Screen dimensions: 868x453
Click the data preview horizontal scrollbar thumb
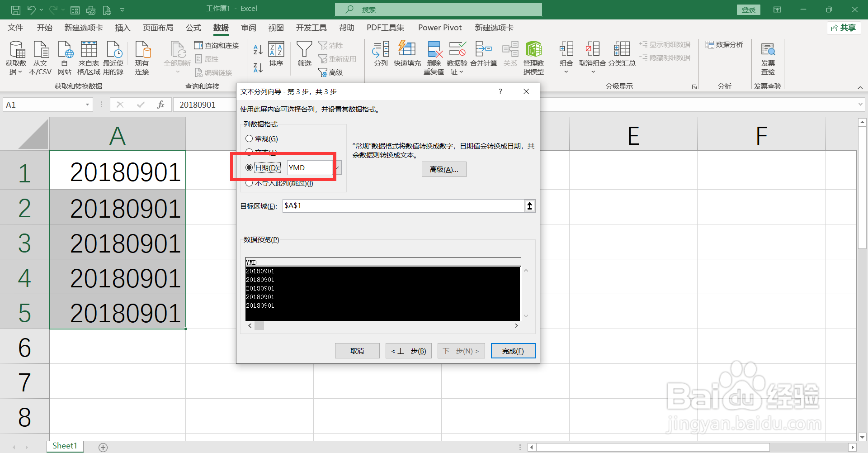pos(259,325)
